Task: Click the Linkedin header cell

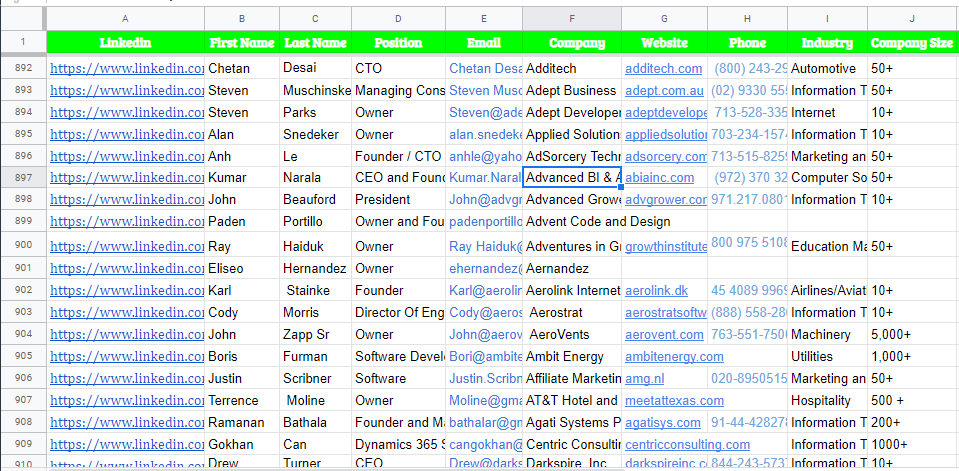Action: 125,42
